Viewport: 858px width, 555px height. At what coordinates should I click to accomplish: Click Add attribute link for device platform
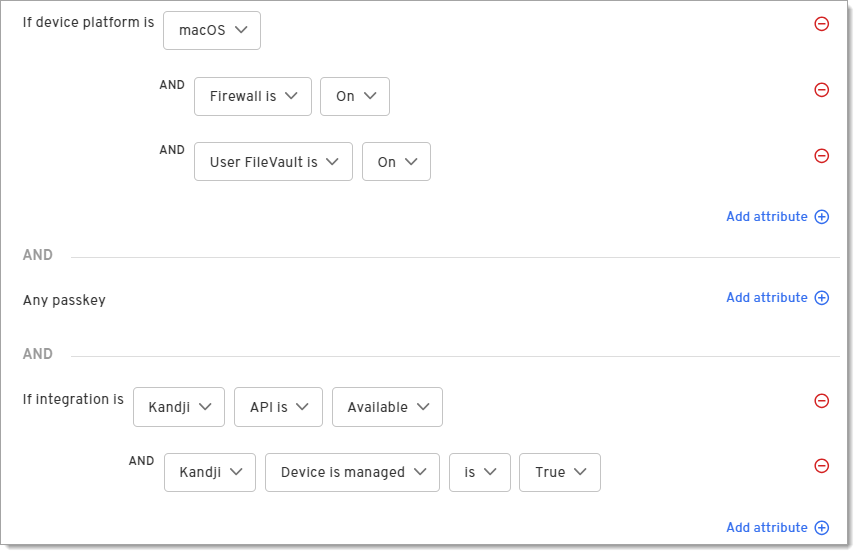click(x=766, y=217)
